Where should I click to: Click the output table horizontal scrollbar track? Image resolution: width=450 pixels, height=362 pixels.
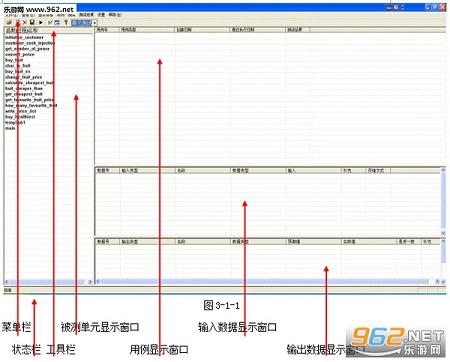click(x=268, y=282)
